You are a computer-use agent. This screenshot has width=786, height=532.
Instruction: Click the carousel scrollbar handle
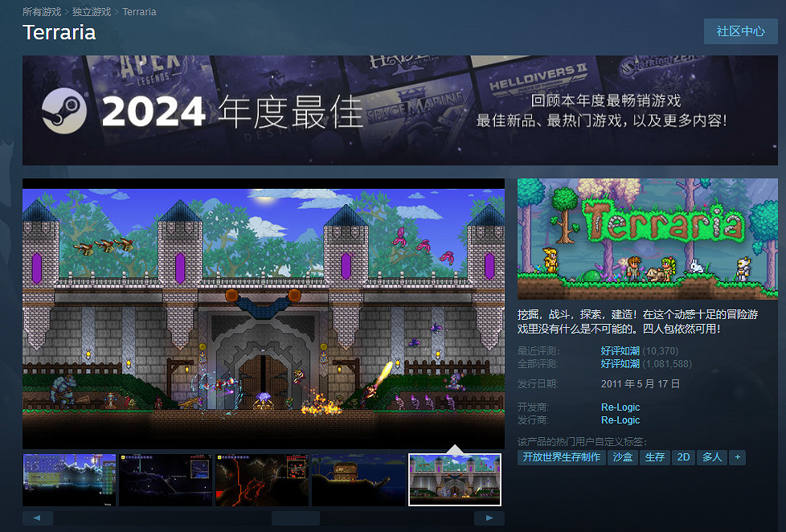click(x=295, y=518)
